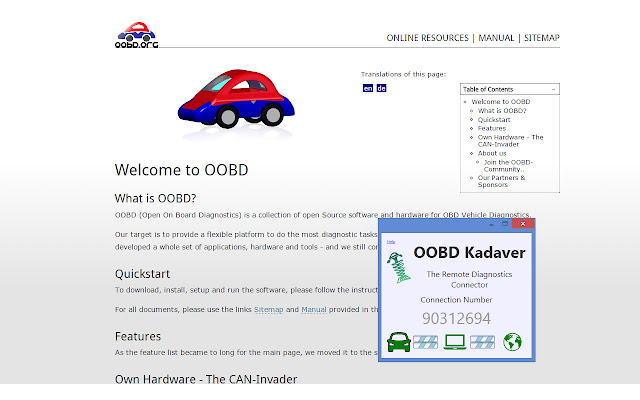Image resolution: width=640 pixels, height=400 pixels.
Task: Switch page translation to German (de)
Action: click(x=381, y=88)
